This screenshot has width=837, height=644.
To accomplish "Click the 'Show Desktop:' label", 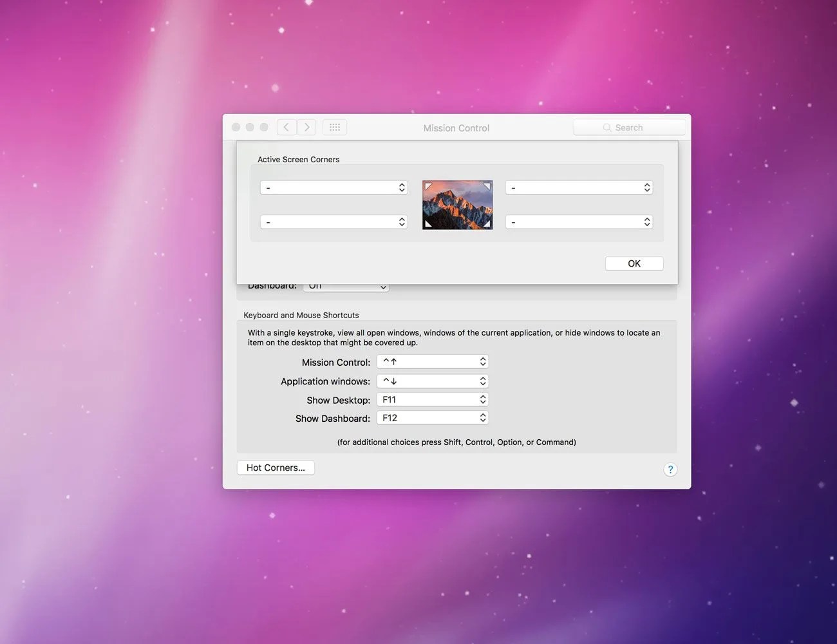I will (339, 401).
